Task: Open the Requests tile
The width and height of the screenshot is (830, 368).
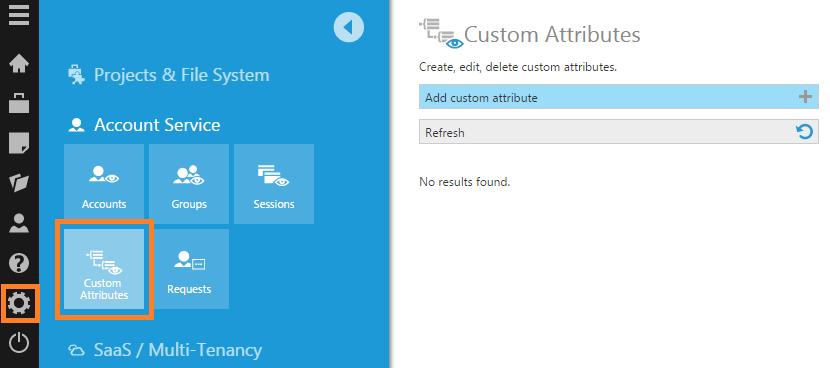Action: (x=189, y=269)
